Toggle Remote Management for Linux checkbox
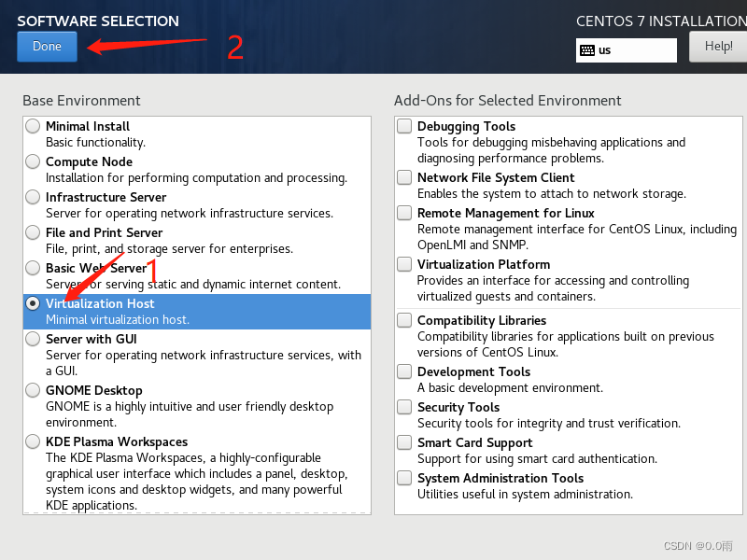Screen dimensions: 747x560 [404, 213]
